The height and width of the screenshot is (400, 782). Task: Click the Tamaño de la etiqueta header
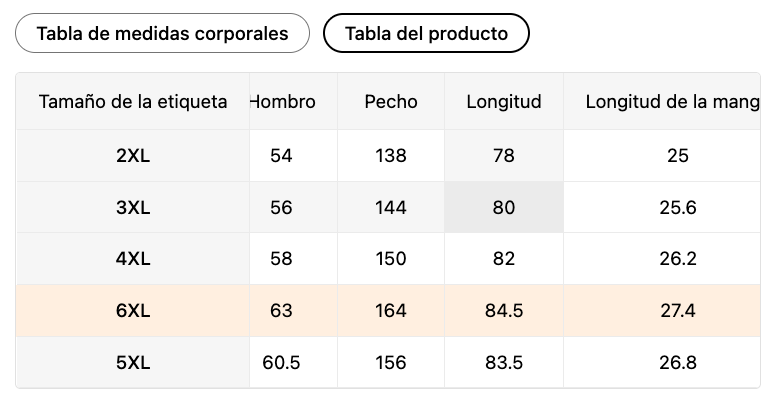point(133,102)
